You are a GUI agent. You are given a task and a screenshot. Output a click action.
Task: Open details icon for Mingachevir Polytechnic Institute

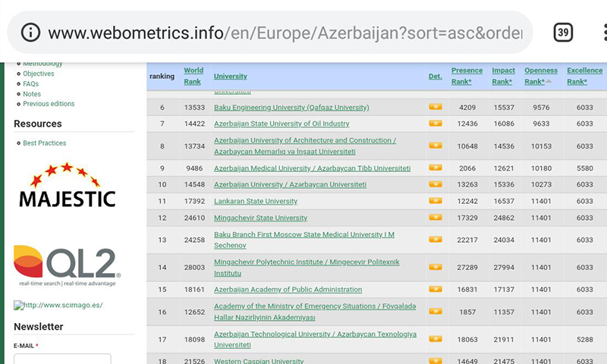(x=436, y=267)
